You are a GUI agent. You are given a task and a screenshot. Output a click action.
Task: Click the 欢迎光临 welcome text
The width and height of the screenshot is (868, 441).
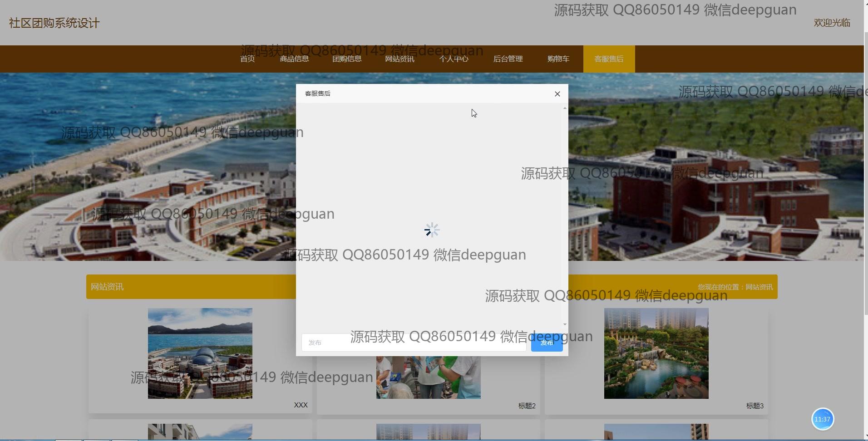tap(832, 23)
